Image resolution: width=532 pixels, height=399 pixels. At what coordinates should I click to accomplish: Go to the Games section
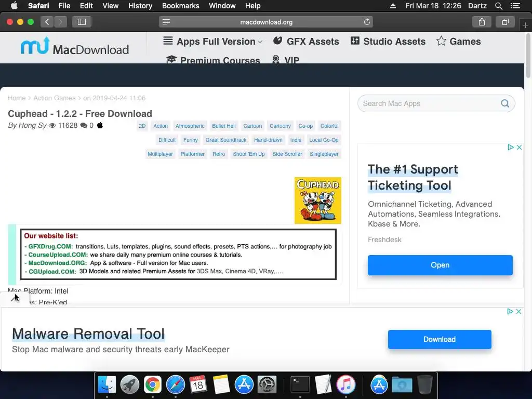coord(458,42)
